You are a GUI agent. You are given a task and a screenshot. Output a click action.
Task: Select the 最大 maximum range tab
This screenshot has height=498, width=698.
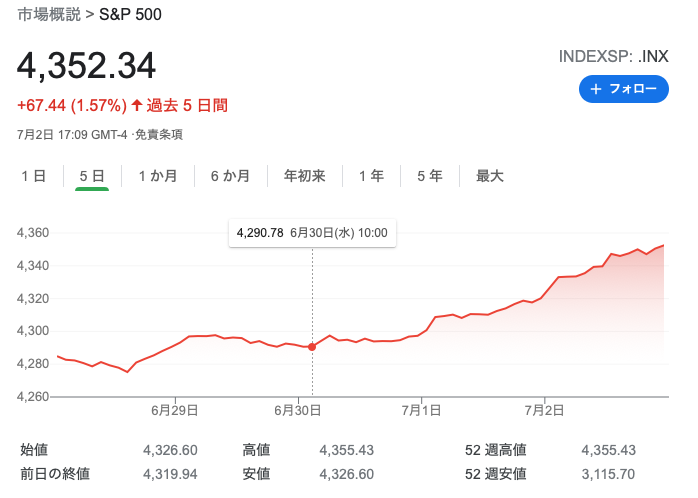pyautogui.click(x=490, y=176)
